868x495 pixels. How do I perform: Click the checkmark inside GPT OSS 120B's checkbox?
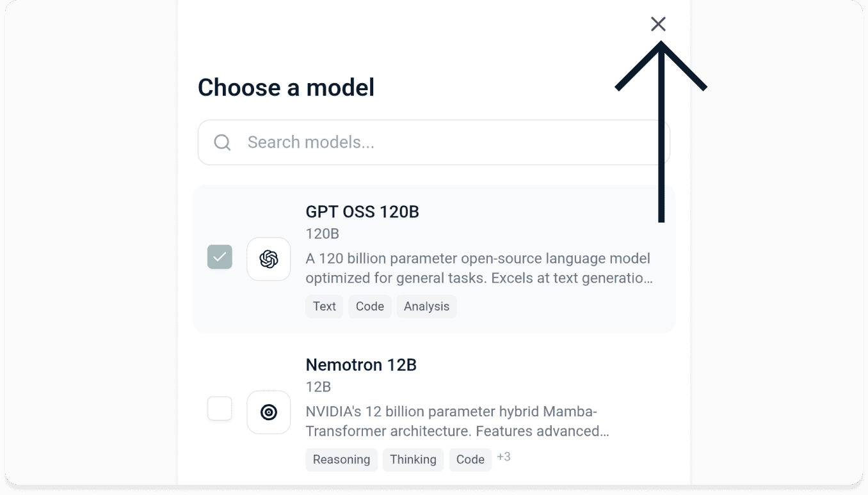220,256
